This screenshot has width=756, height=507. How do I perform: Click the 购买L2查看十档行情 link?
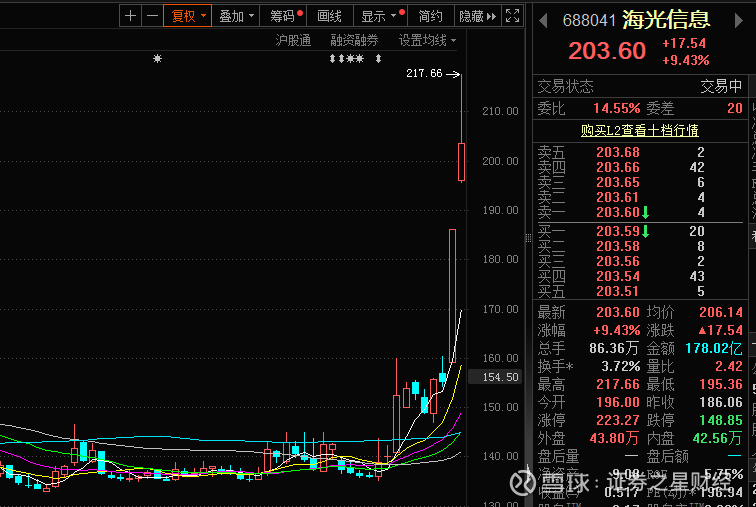(640, 131)
